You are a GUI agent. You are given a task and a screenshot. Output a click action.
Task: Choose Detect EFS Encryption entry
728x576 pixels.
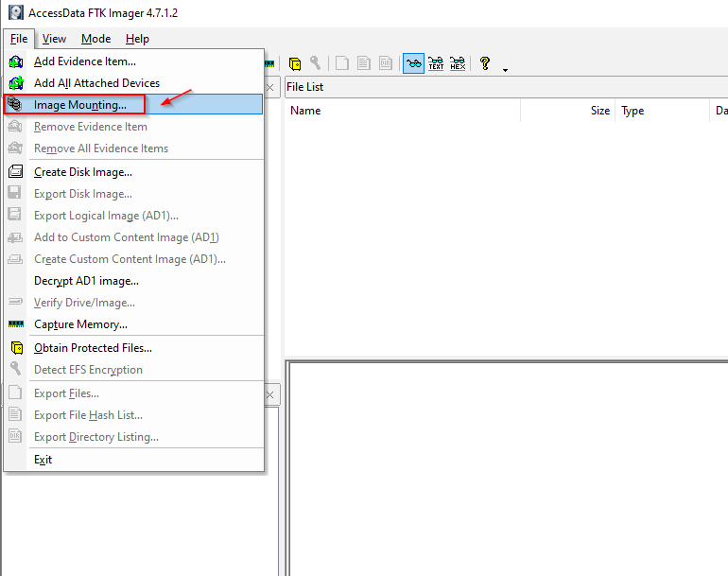click(x=133, y=370)
